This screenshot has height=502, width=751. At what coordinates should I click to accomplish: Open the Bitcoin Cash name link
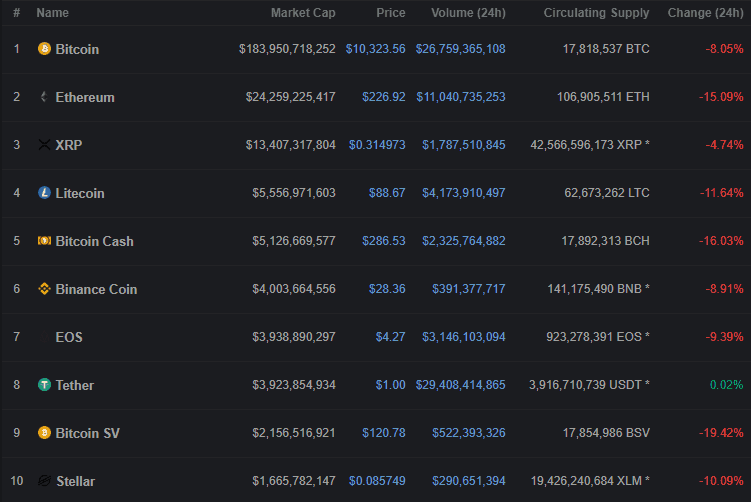pos(94,241)
